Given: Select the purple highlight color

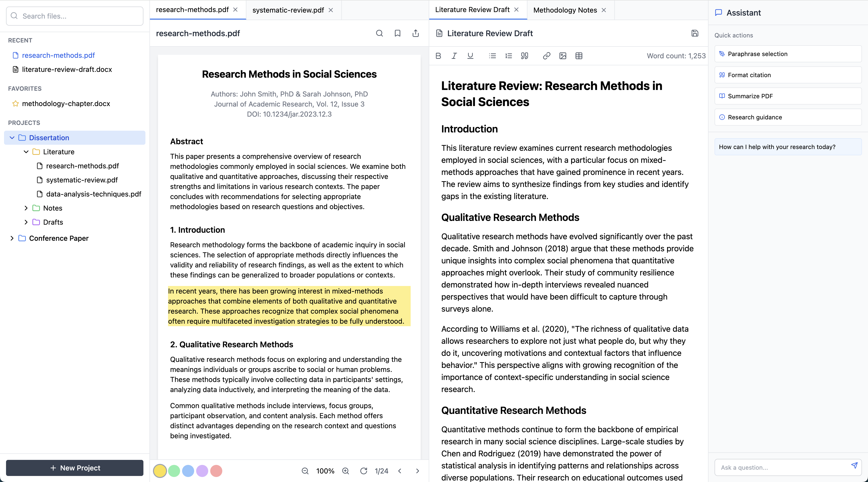Looking at the screenshot, I should [202, 471].
